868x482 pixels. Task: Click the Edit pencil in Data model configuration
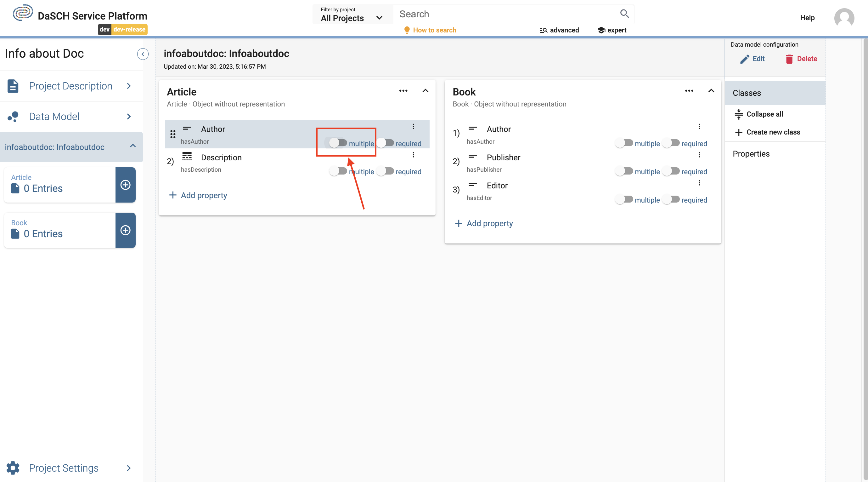[x=752, y=59]
